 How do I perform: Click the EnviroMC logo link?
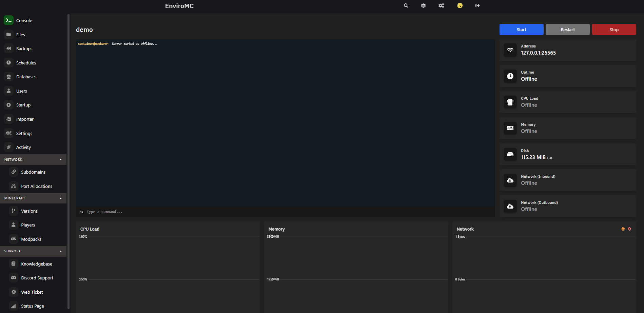coord(179,6)
